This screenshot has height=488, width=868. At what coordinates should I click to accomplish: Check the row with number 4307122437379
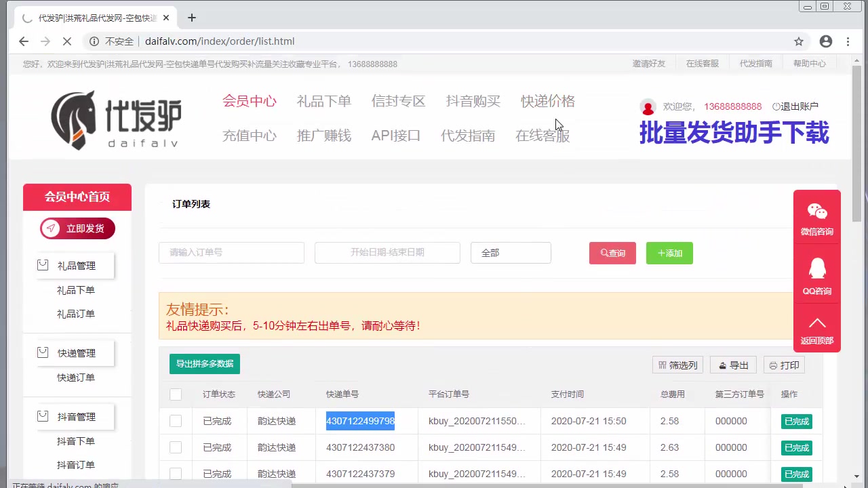[176, 474]
